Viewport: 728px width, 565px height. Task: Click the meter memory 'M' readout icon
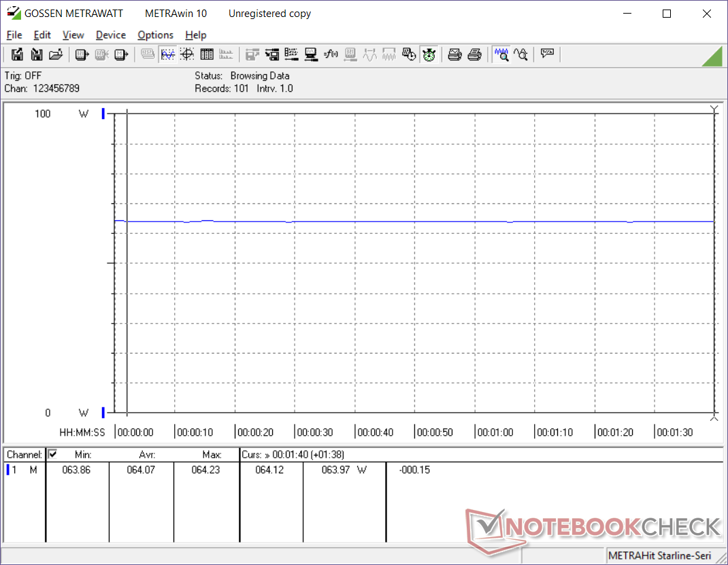click(x=120, y=55)
